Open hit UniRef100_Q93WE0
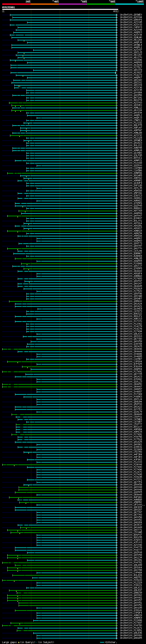 (x=131, y=15)
